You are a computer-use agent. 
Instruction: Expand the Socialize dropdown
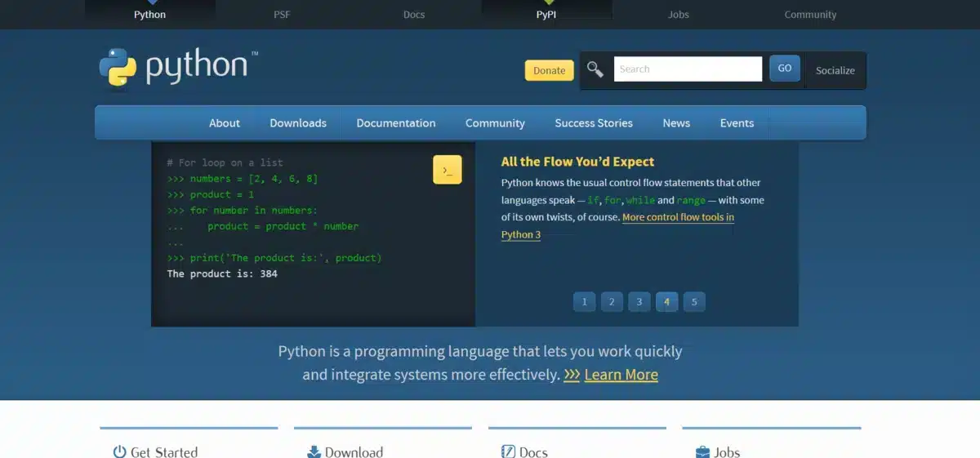(x=835, y=70)
